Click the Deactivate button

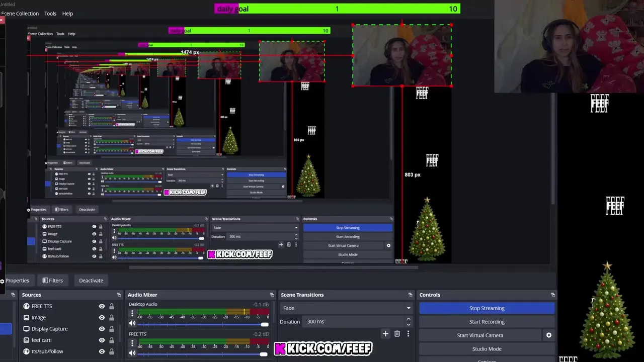click(91, 281)
